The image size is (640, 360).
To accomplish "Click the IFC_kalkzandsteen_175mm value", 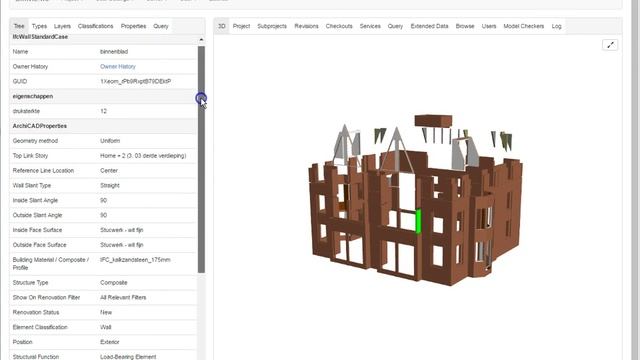I will coord(135,260).
